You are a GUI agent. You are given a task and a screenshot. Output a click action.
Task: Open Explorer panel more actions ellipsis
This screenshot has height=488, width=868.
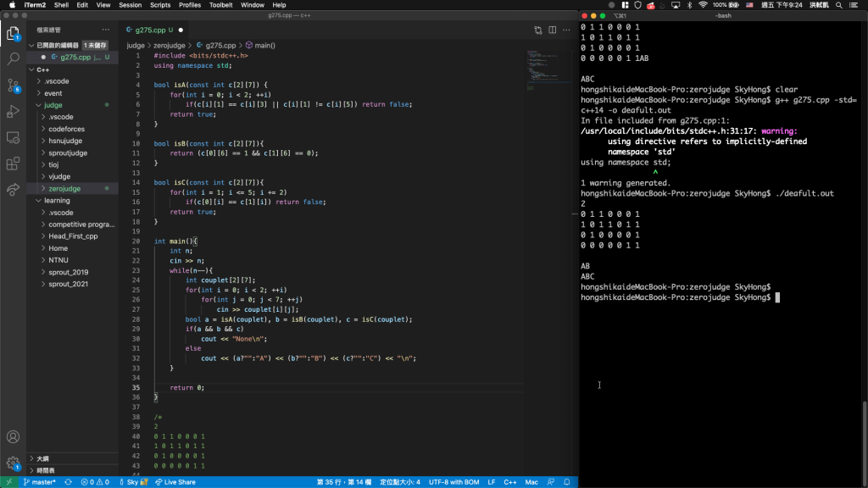(106, 30)
